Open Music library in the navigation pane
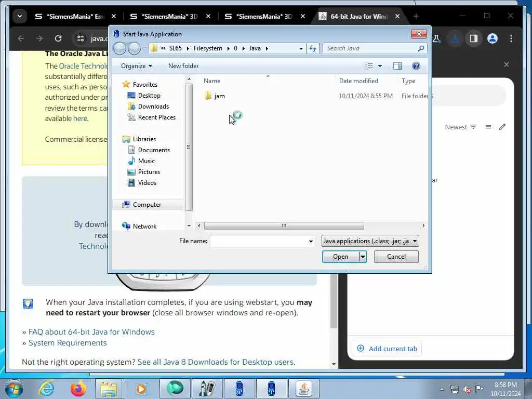The height and width of the screenshot is (399, 532). tap(146, 161)
